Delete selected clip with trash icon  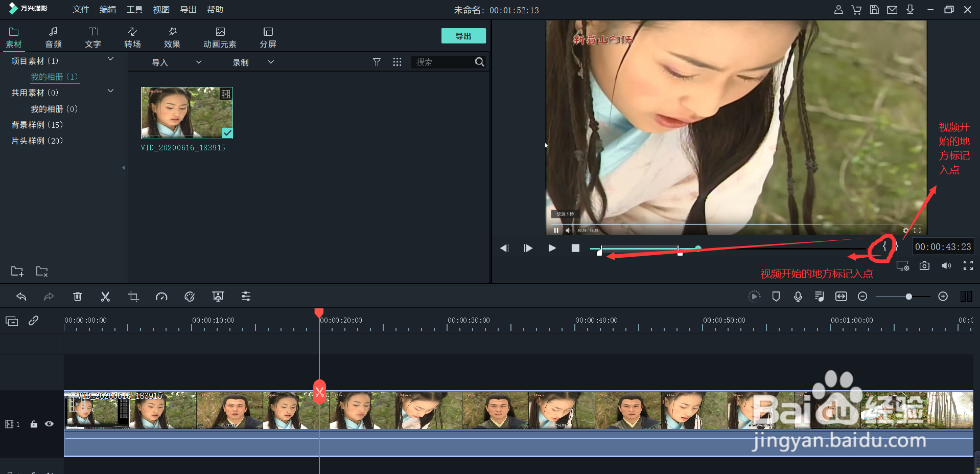(x=77, y=297)
